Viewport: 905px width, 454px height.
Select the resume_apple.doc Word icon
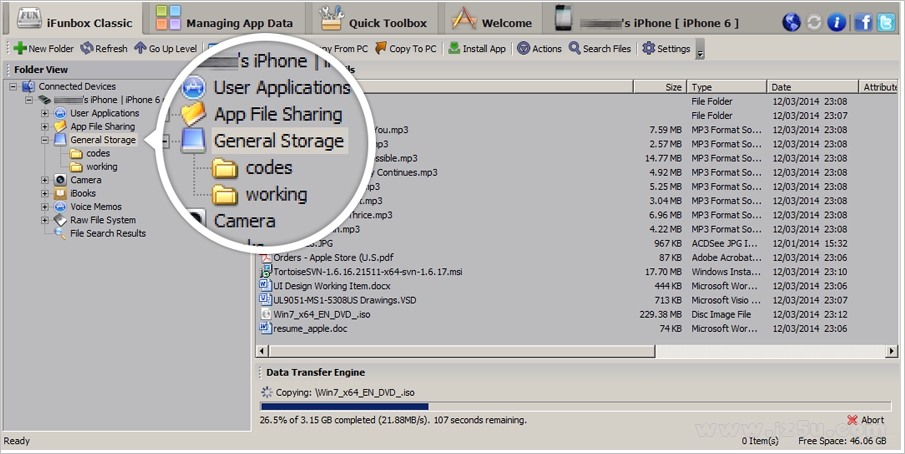pyautogui.click(x=265, y=328)
